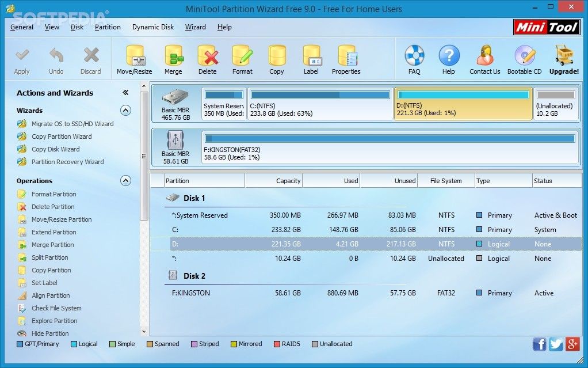Open the Disk menu
Image resolution: width=588 pixels, height=368 pixels.
77,27
